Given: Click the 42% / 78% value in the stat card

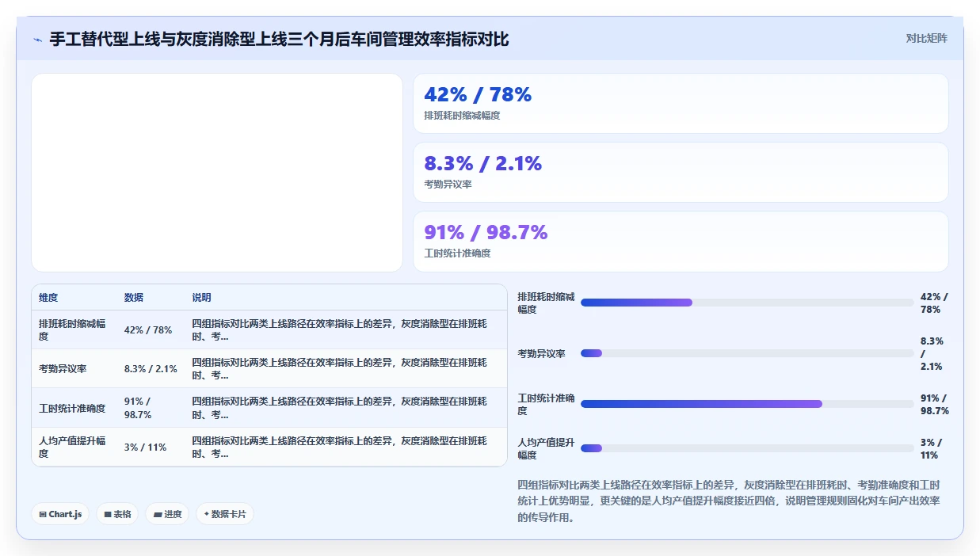Looking at the screenshot, I should click(x=478, y=95).
